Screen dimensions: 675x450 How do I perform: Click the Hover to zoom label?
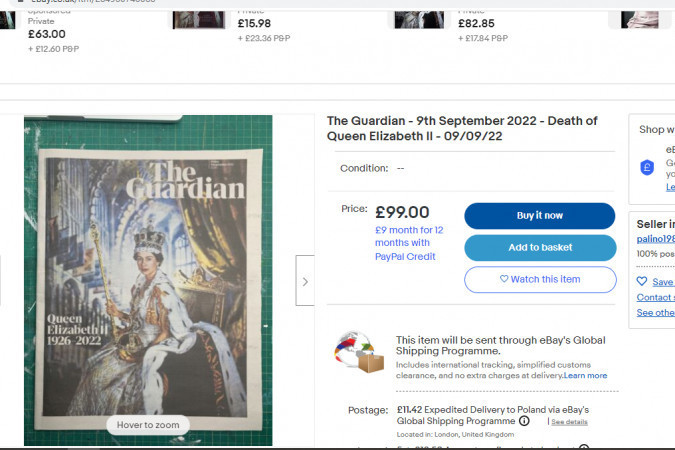pyautogui.click(x=148, y=425)
